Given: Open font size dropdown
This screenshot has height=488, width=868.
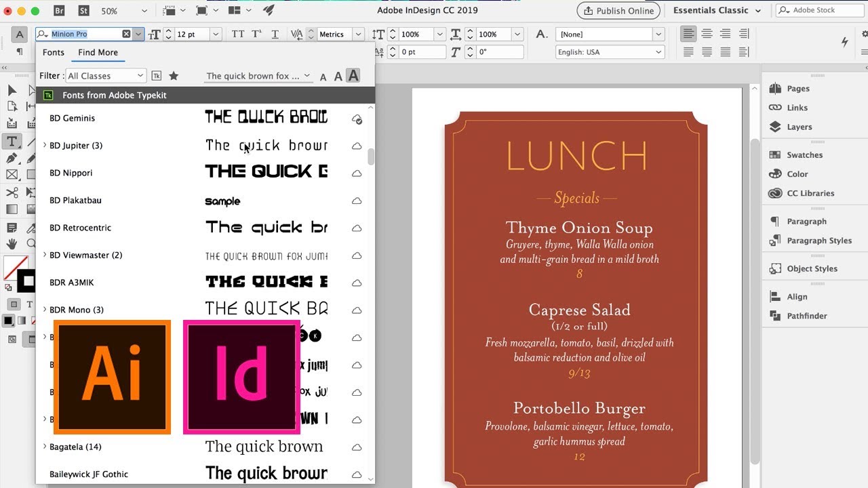Looking at the screenshot, I should [x=216, y=34].
